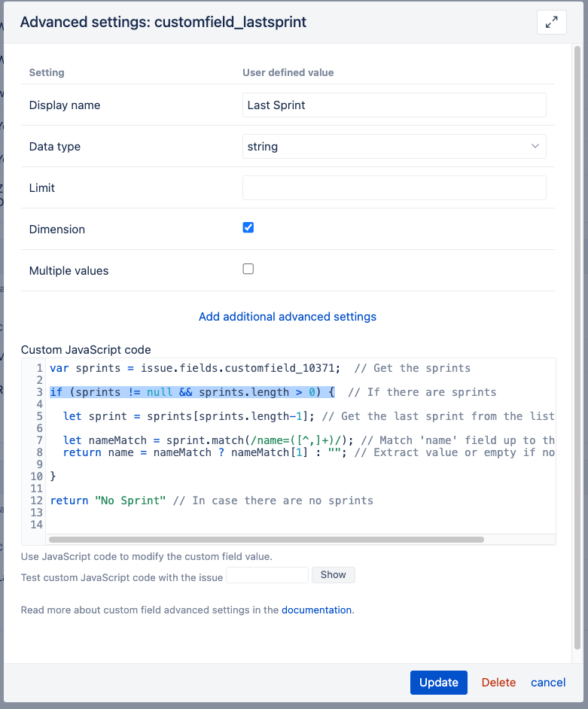Screen dimensions: 588x709
Task: Click the 'Custom JavaScript code' label
Action: click(x=86, y=349)
